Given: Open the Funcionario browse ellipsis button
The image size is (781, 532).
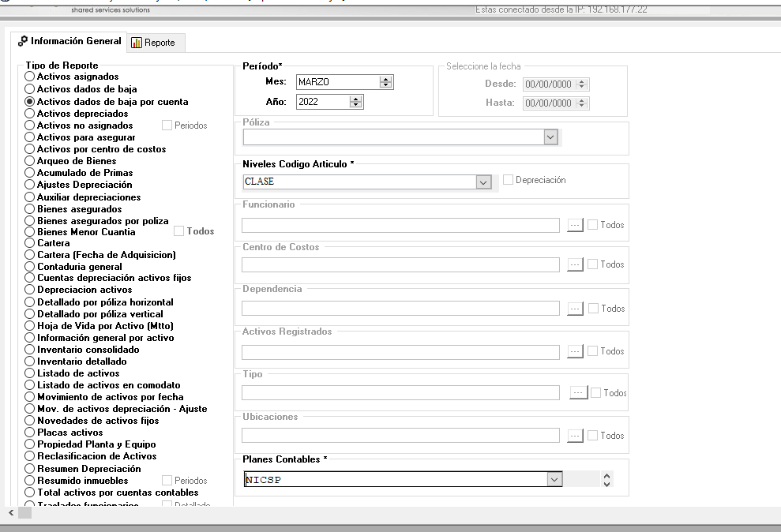Looking at the screenshot, I should point(575,225).
